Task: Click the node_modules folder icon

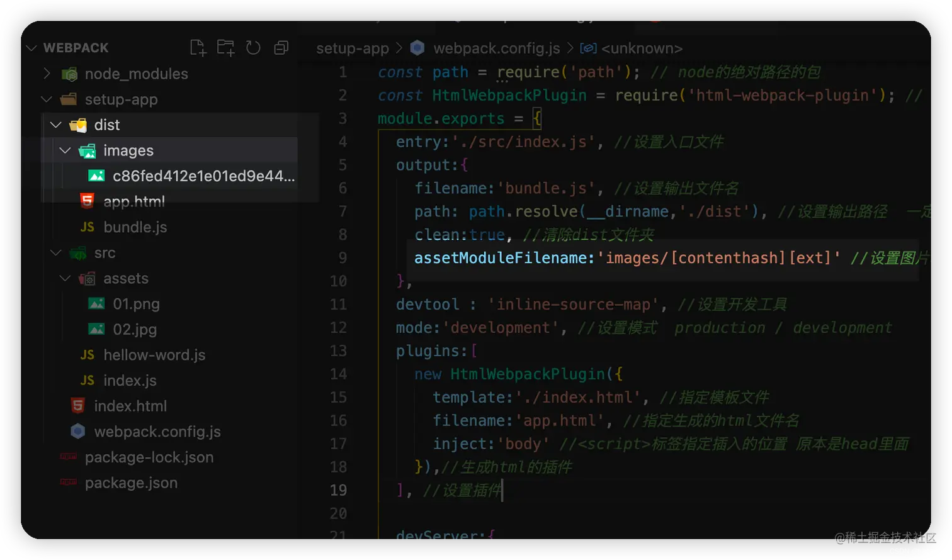Action: point(69,74)
